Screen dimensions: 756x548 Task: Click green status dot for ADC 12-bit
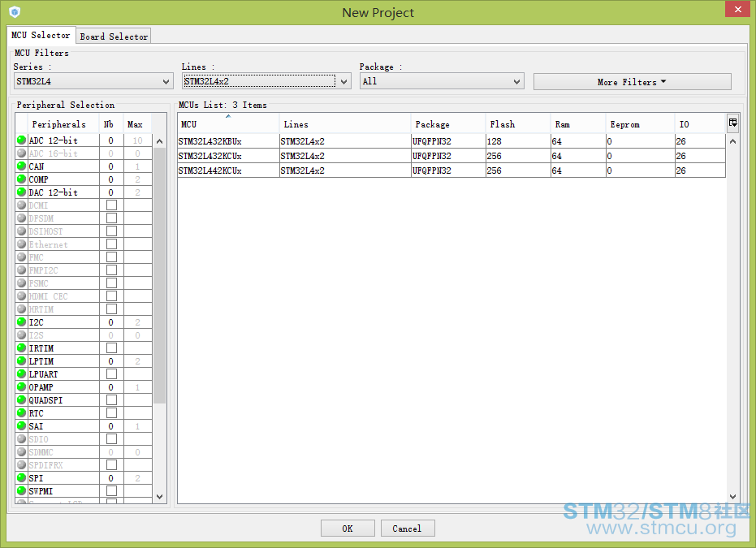coord(21,140)
